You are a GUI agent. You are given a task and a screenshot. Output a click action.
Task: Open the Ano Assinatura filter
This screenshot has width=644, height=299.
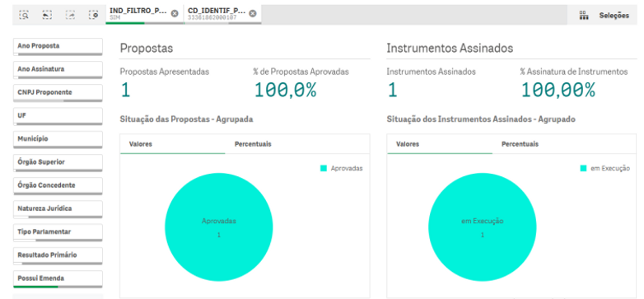[x=58, y=70]
